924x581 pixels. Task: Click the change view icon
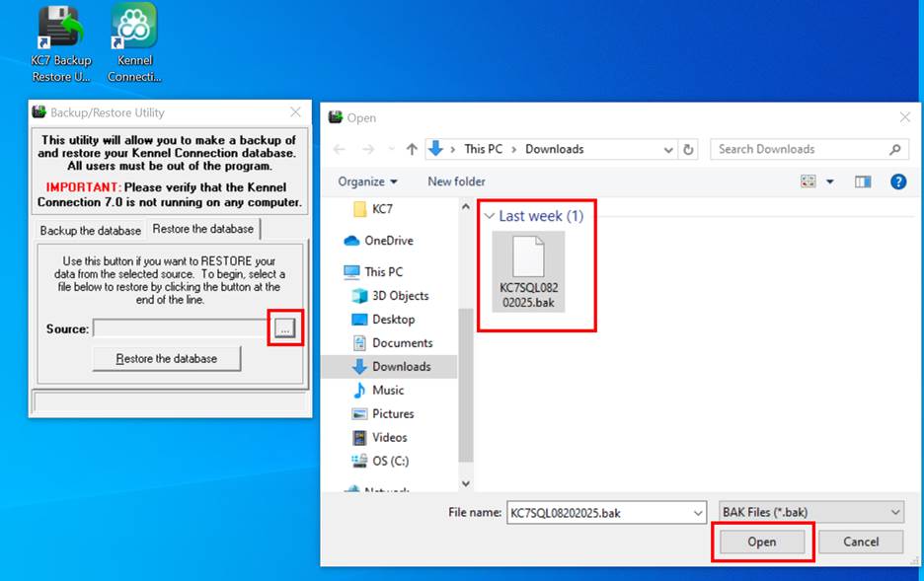(809, 182)
